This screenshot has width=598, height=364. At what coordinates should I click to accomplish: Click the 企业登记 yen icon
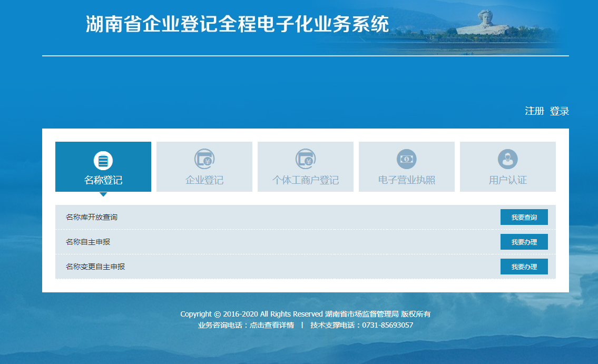pos(204,159)
